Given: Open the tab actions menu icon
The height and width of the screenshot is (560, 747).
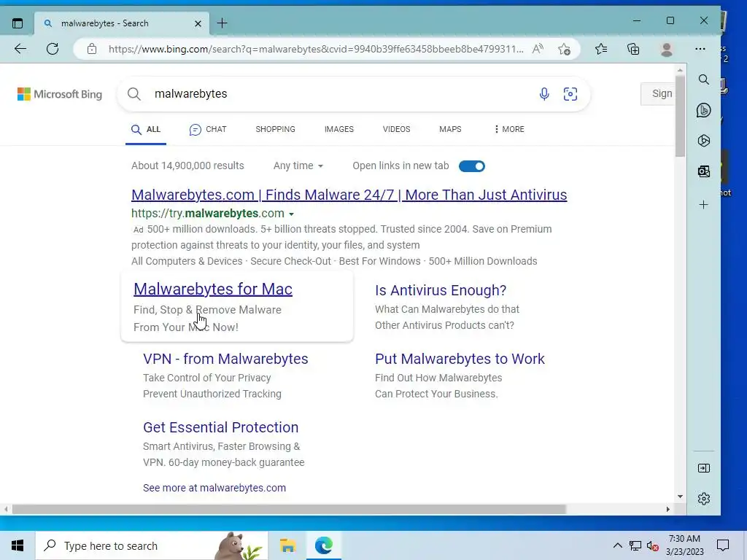Looking at the screenshot, I should point(18,23).
